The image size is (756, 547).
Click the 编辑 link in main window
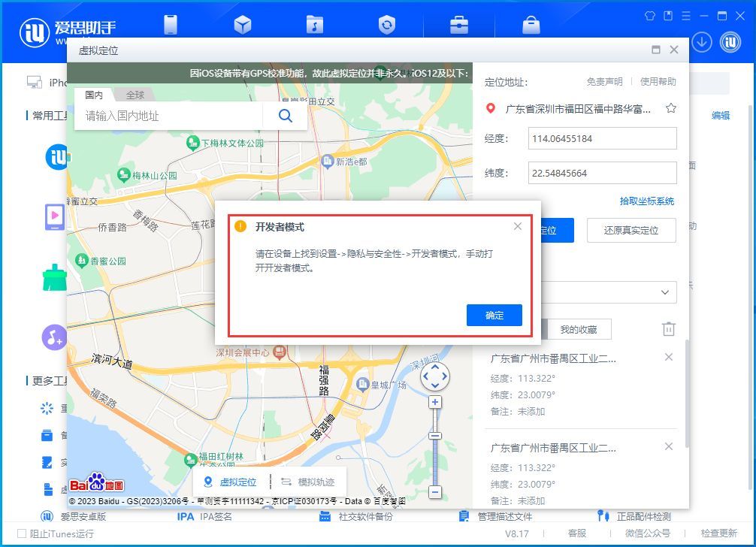click(x=721, y=115)
